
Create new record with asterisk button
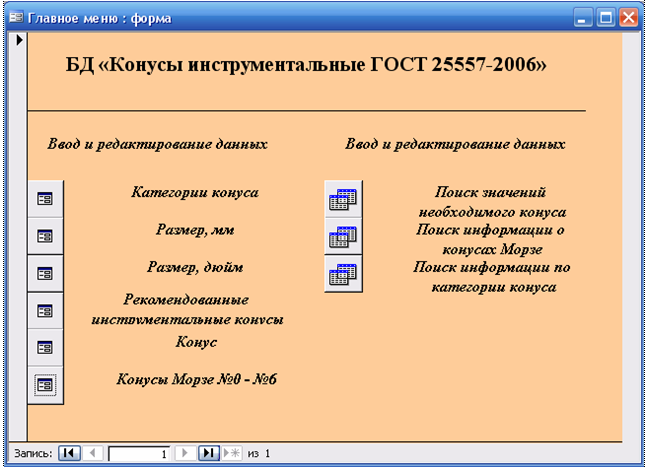point(231,453)
